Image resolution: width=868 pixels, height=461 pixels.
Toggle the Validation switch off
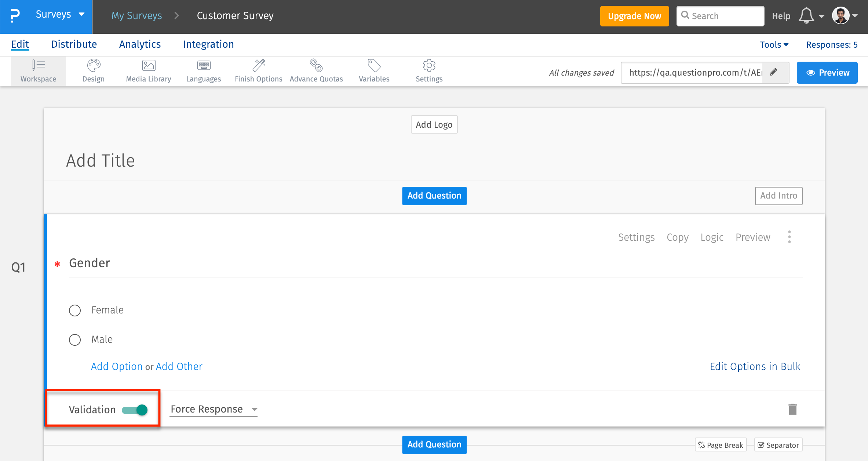pos(135,410)
